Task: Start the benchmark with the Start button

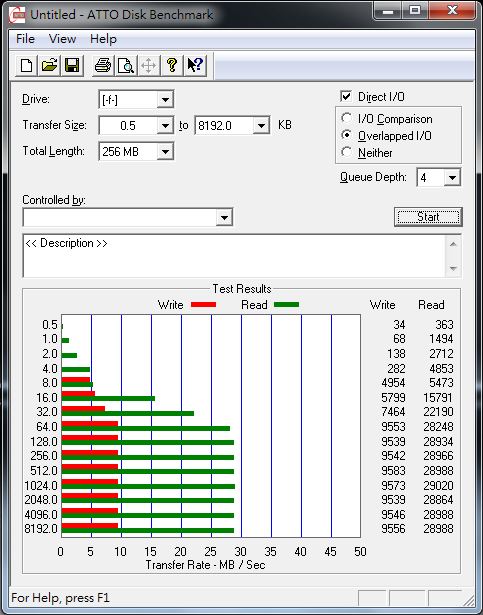Action: 428,217
